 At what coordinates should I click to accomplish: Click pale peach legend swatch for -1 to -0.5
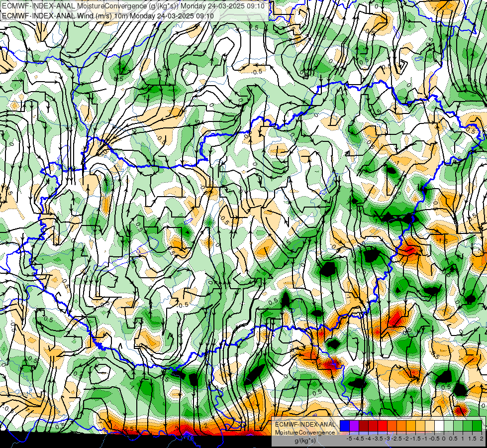[430, 426]
